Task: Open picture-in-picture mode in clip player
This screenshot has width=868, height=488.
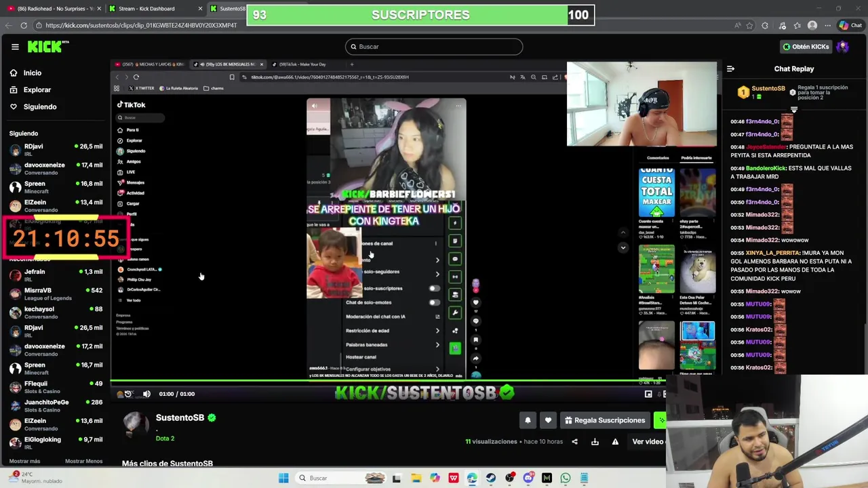Action: click(648, 394)
